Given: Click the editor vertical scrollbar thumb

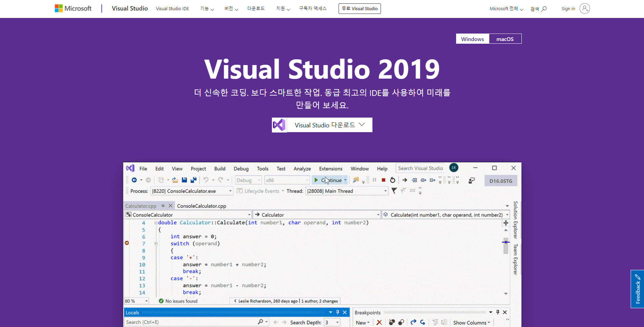Looking at the screenshot, I should click(x=506, y=245).
